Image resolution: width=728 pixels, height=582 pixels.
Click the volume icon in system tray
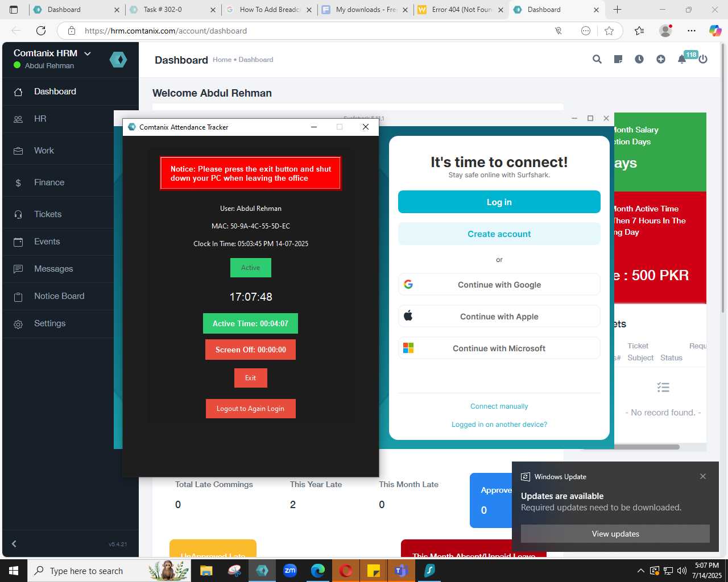click(x=682, y=571)
